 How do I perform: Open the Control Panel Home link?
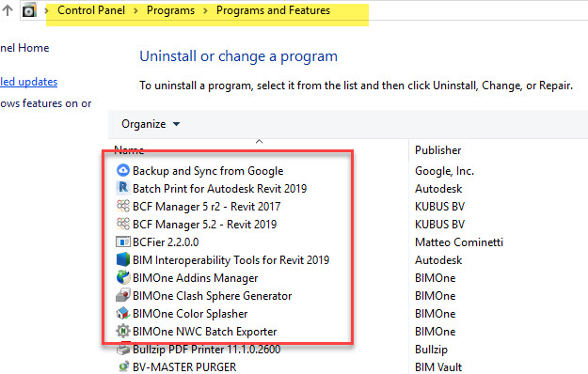tap(24, 48)
